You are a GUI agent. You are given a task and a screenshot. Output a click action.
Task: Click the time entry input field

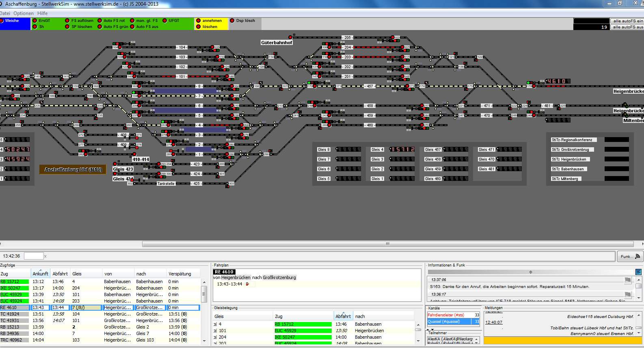pos(34,256)
